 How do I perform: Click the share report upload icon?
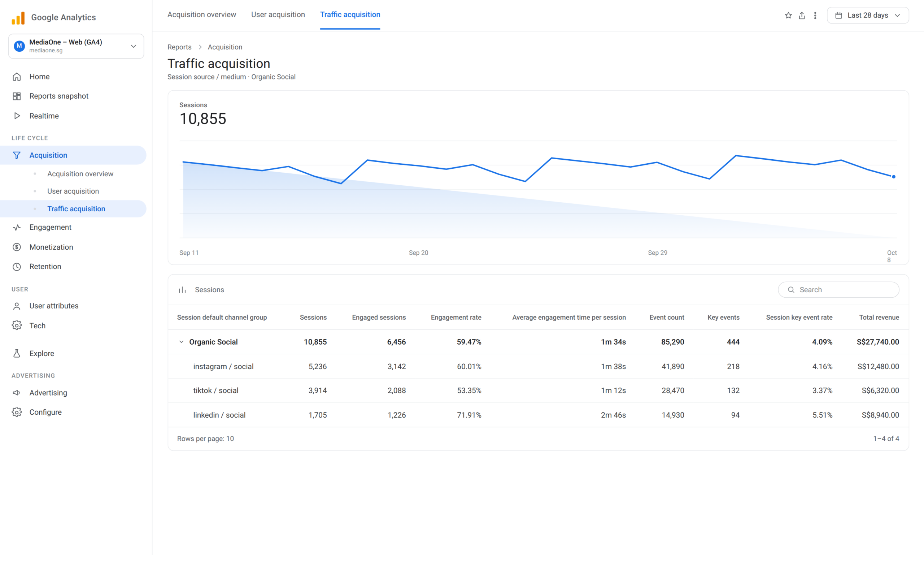[802, 15]
